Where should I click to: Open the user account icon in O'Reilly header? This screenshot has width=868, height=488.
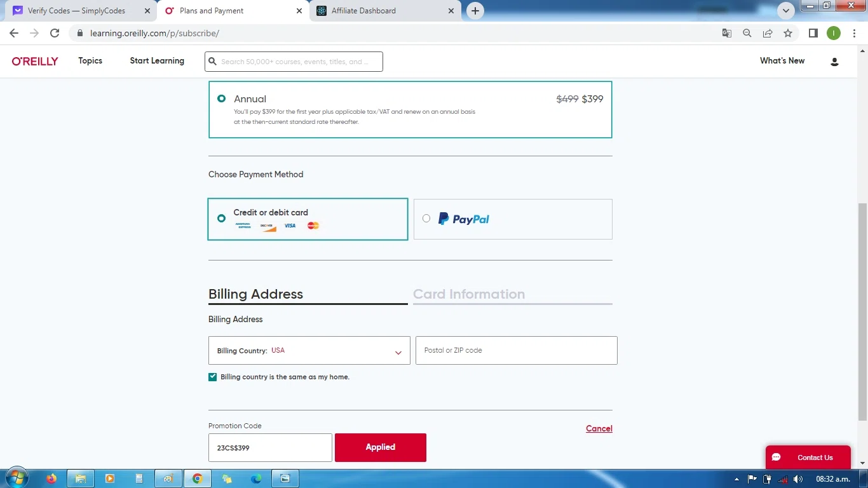coord(834,62)
